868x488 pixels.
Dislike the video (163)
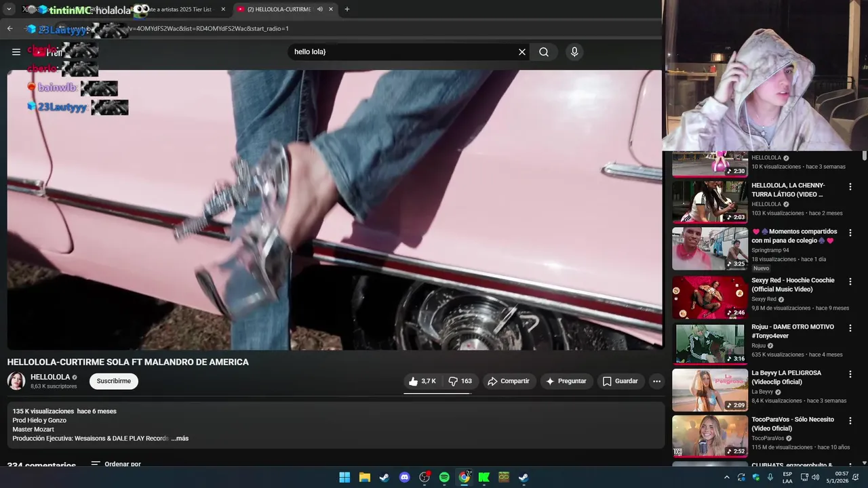point(460,381)
